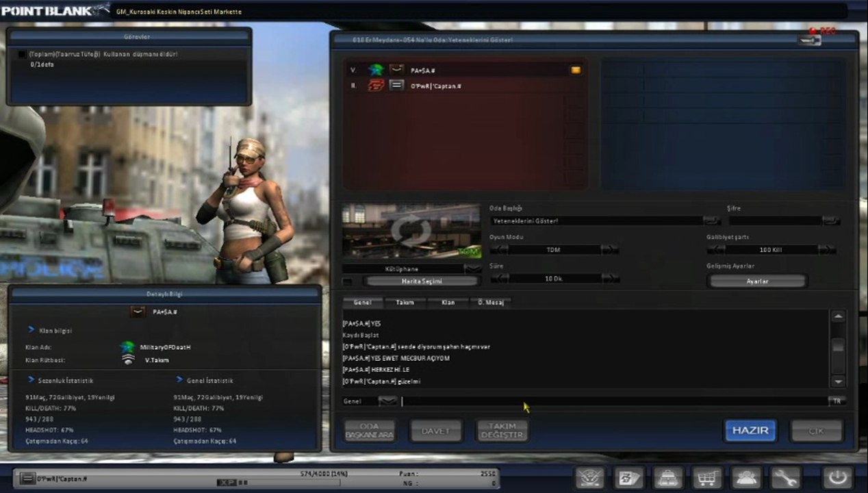Select player PA+$A.# in red team list

pyautogui.click(x=465, y=70)
